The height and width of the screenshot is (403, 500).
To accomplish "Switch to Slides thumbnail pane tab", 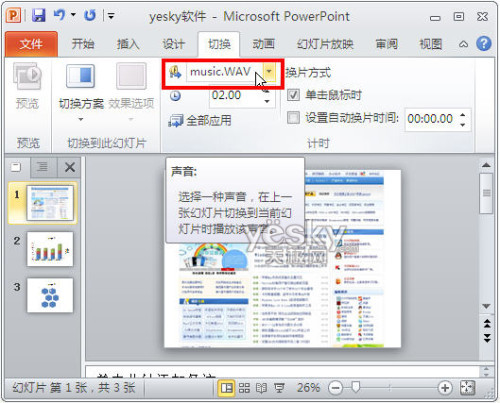I will coord(16,166).
